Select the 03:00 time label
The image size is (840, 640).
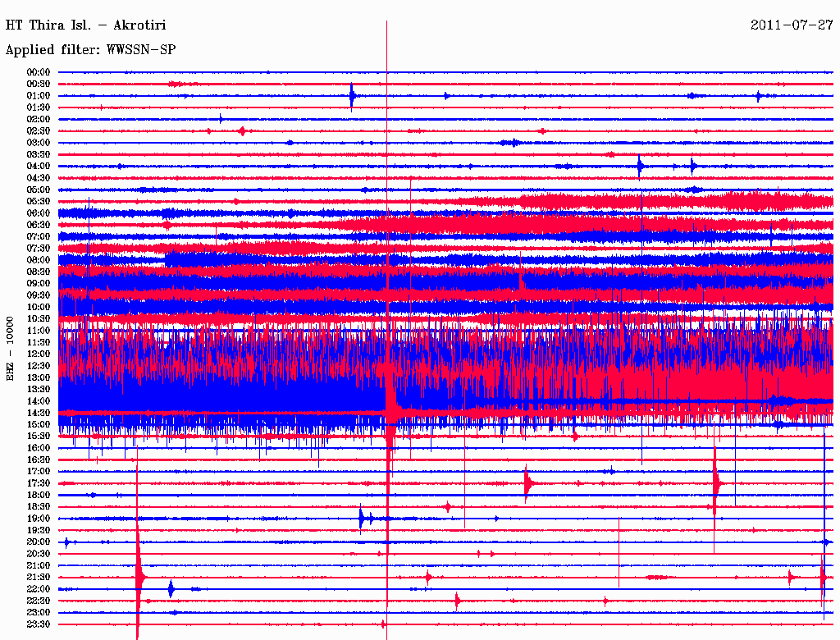pyautogui.click(x=39, y=143)
